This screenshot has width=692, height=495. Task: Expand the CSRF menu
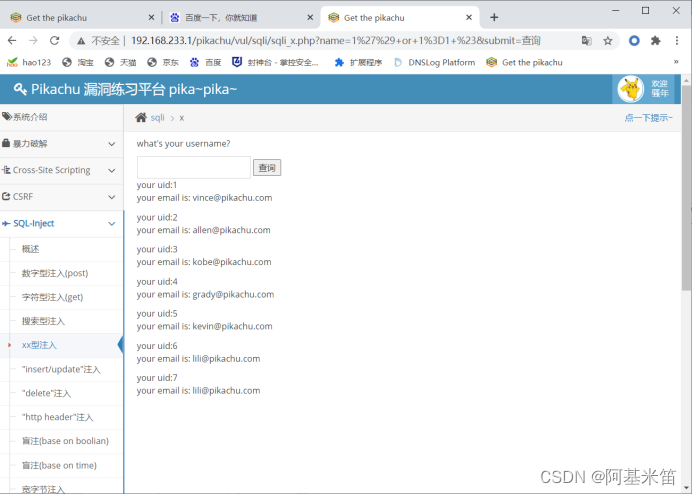tap(61, 197)
